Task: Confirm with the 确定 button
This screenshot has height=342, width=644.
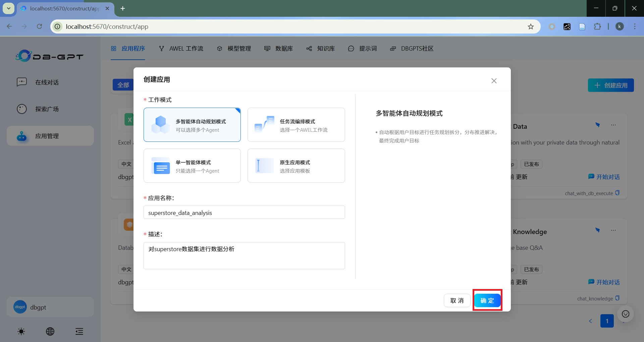Action: coord(487,300)
